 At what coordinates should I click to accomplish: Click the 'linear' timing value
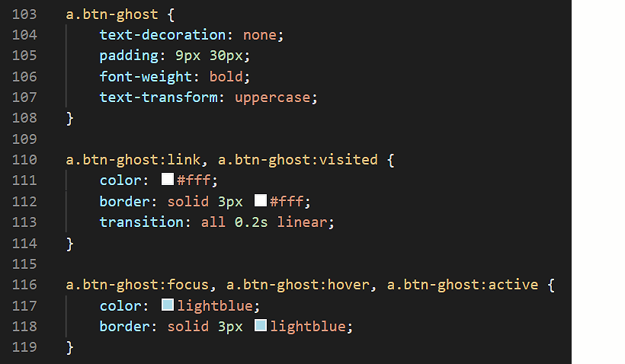(x=302, y=222)
